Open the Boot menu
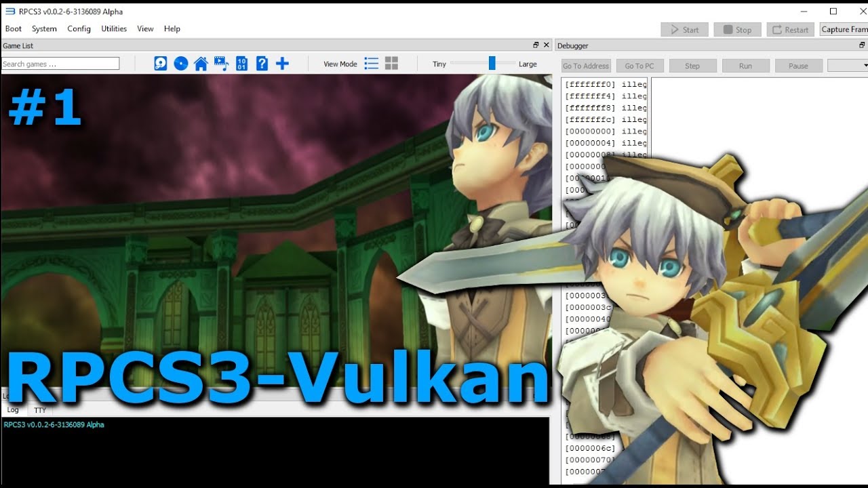The height and width of the screenshot is (488, 868). pos(14,28)
